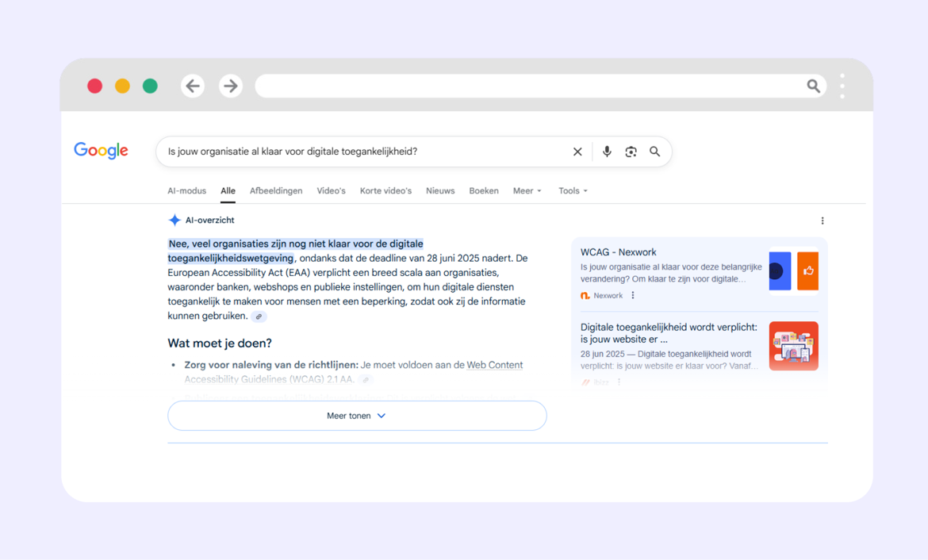
Task: Open the browser three-dot menu
Action: 842,86
